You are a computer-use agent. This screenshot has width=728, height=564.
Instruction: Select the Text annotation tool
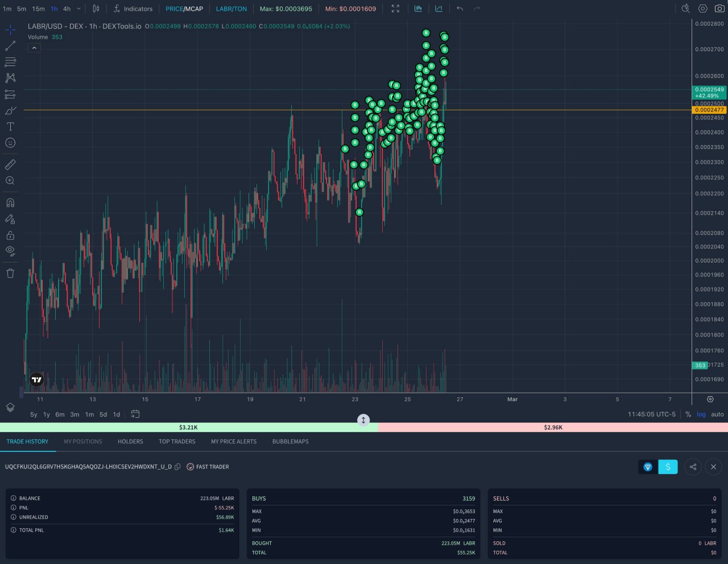click(x=10, y=126)
